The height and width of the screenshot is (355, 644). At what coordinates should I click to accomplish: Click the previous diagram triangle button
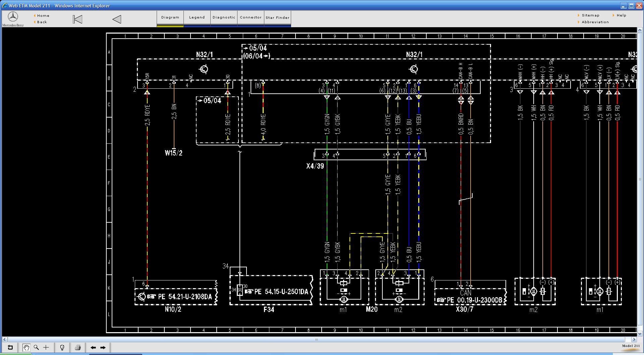pyautogui.click(x=117, y=19)
